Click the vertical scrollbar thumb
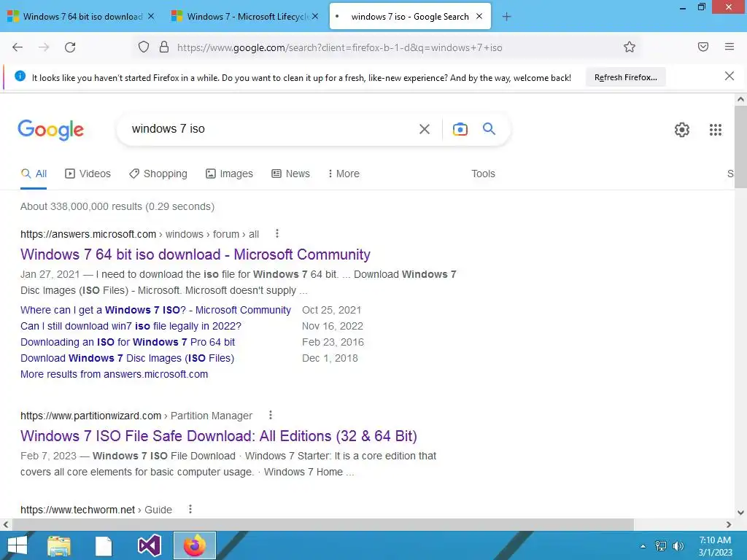 (740, 147)
